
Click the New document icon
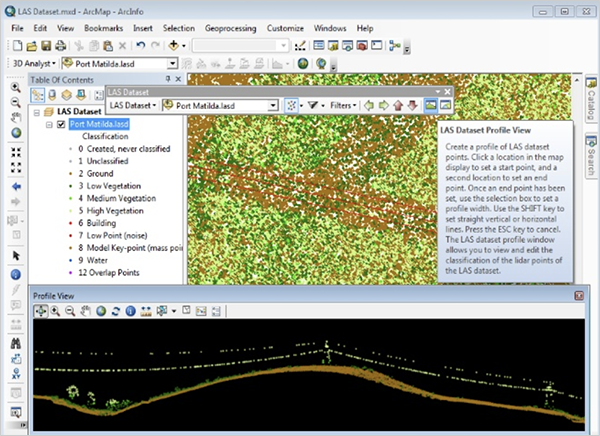17,46
